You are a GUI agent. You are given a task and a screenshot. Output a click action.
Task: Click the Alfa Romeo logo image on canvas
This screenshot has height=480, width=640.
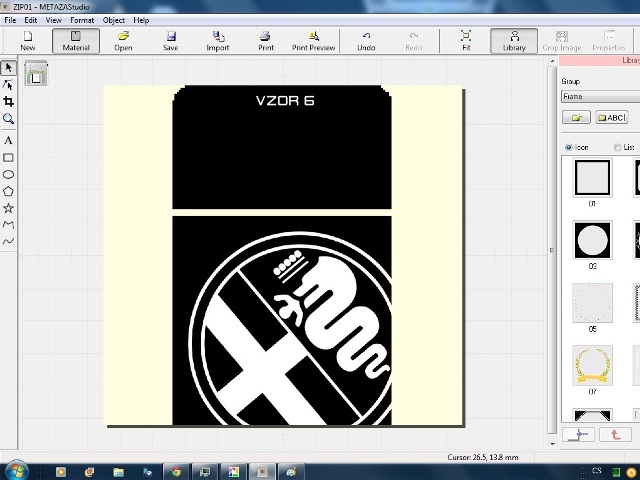291,329
